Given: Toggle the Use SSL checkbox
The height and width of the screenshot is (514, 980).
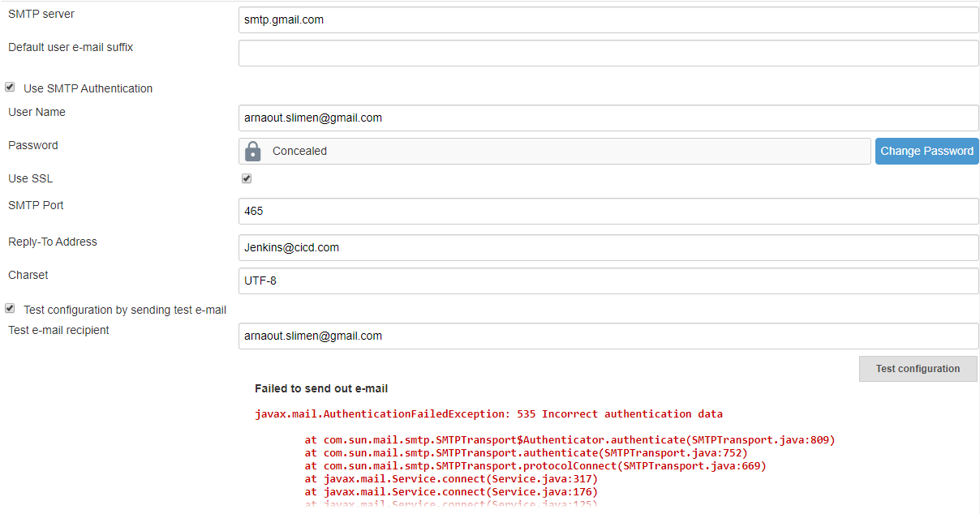Looking at the screenshot, I should [247, 178].
